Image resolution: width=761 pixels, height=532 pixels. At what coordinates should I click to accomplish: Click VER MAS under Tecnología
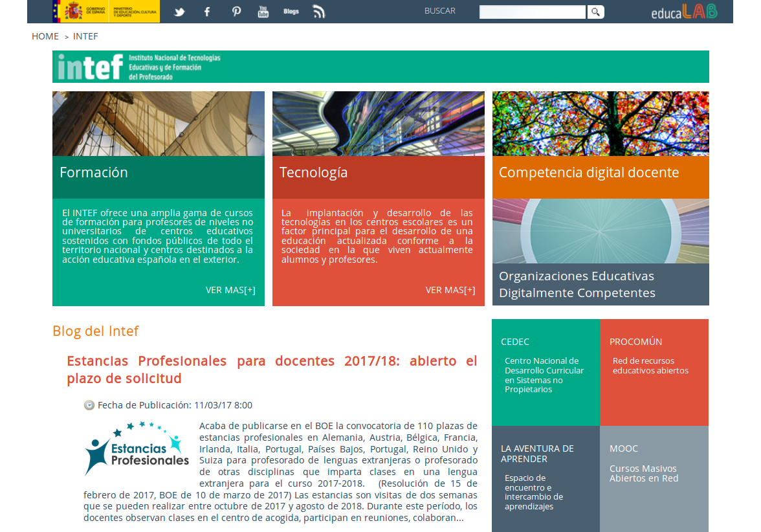450,290
